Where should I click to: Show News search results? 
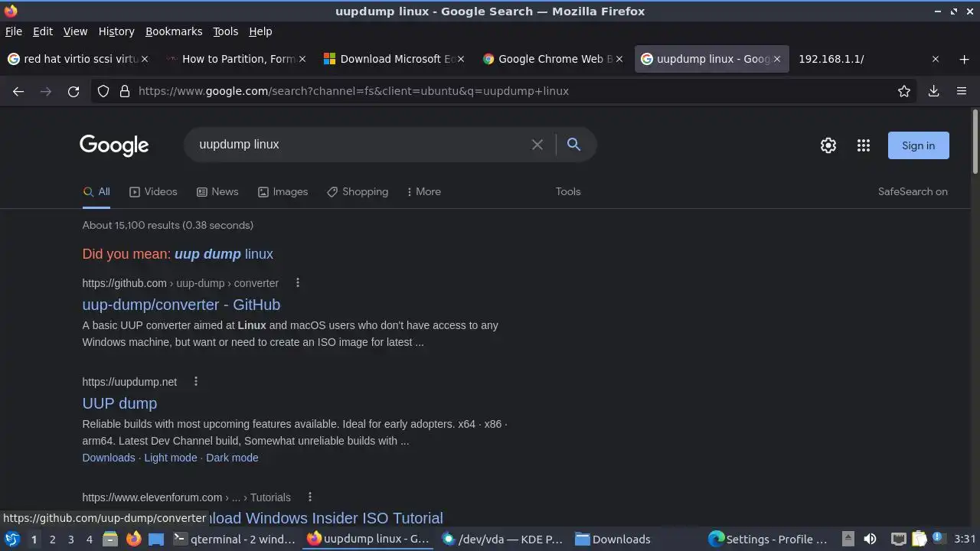point(217,192)
